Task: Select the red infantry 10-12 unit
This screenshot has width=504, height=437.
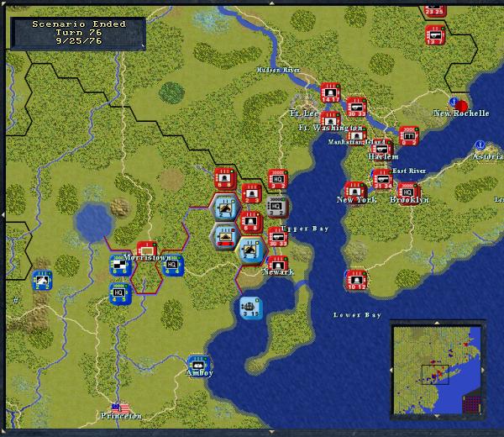Action: click(356, 280)
